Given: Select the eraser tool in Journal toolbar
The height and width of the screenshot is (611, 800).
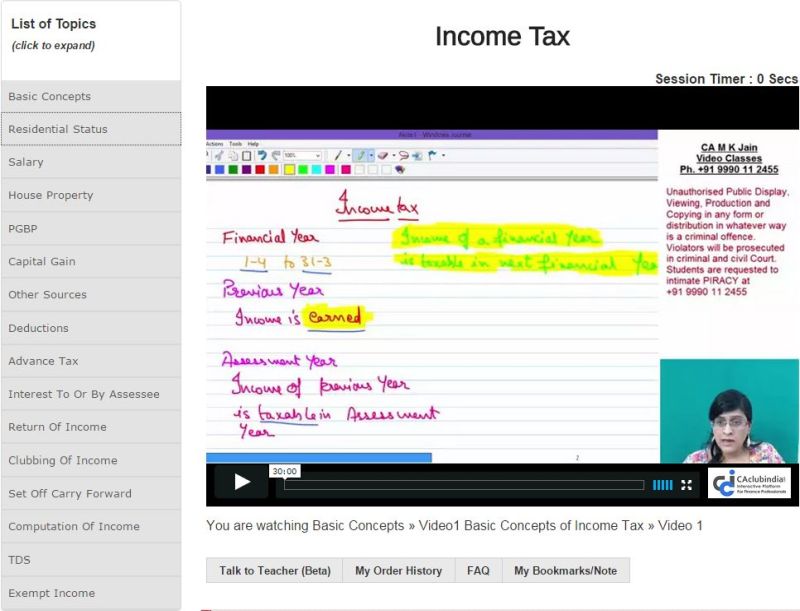Looking at the screenshot, I should [384, 156].
